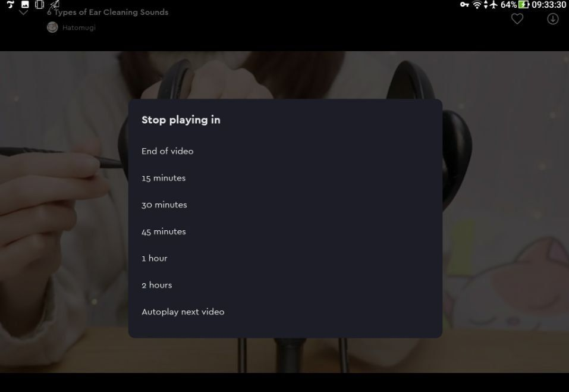The image size is (569, 392).
Task: Tap the clock showing 09:33:30
Action: pos(549,5)
